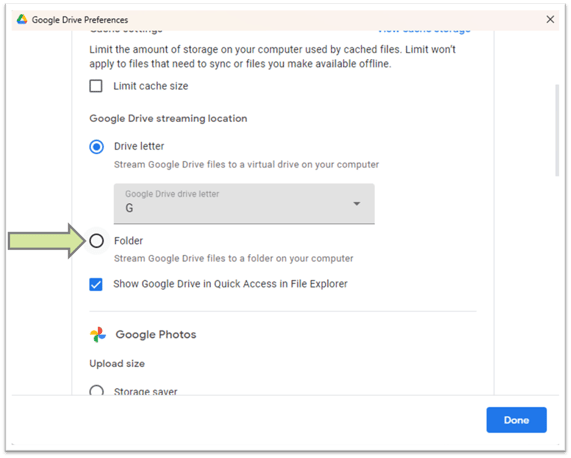Click the Google Photos section heading
This screenshot has height=458, width=571.
pyautogui.click(x=156, y=335)
